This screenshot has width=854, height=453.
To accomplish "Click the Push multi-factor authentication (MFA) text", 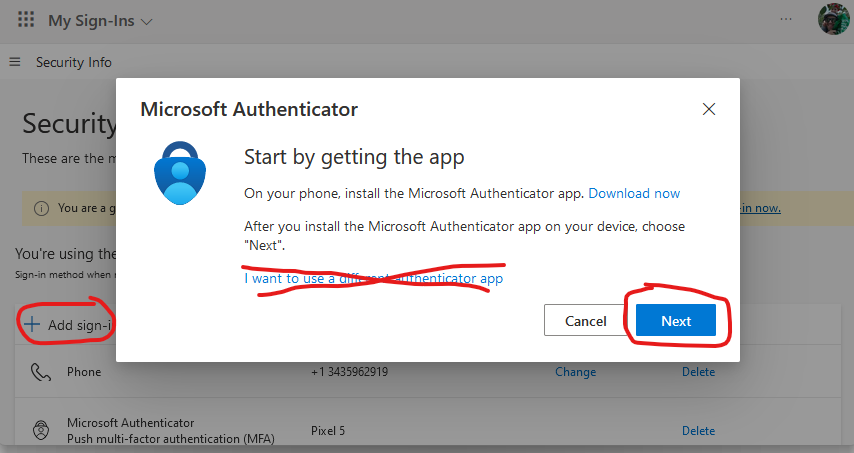I will (170, 438).
